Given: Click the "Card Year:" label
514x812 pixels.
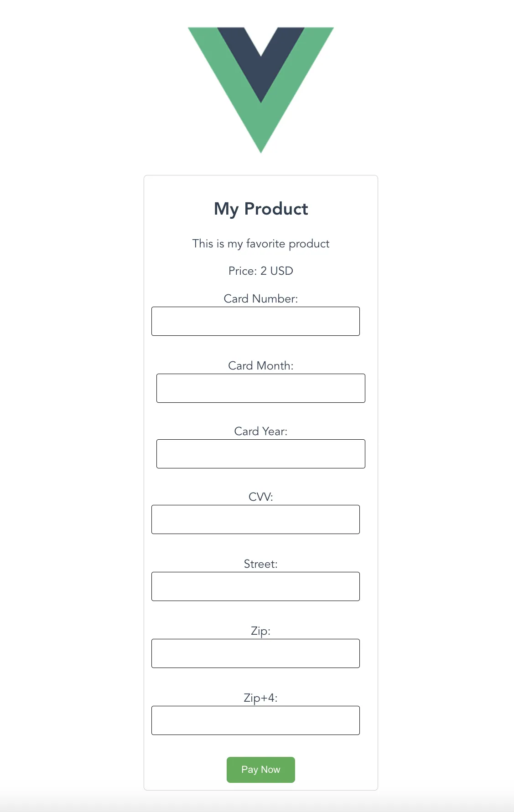Looking at the screenshot, I should [261, 432].
